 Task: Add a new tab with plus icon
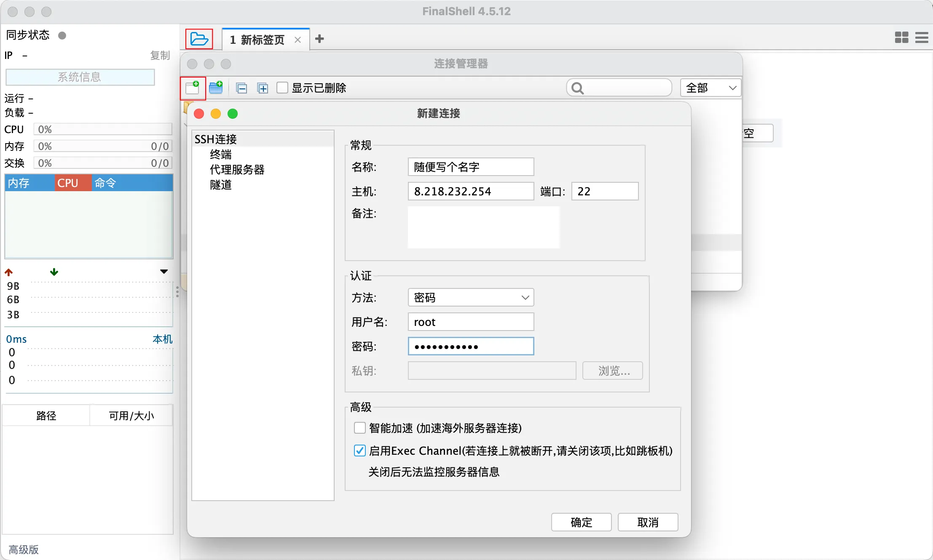click(x=320, y=39)
